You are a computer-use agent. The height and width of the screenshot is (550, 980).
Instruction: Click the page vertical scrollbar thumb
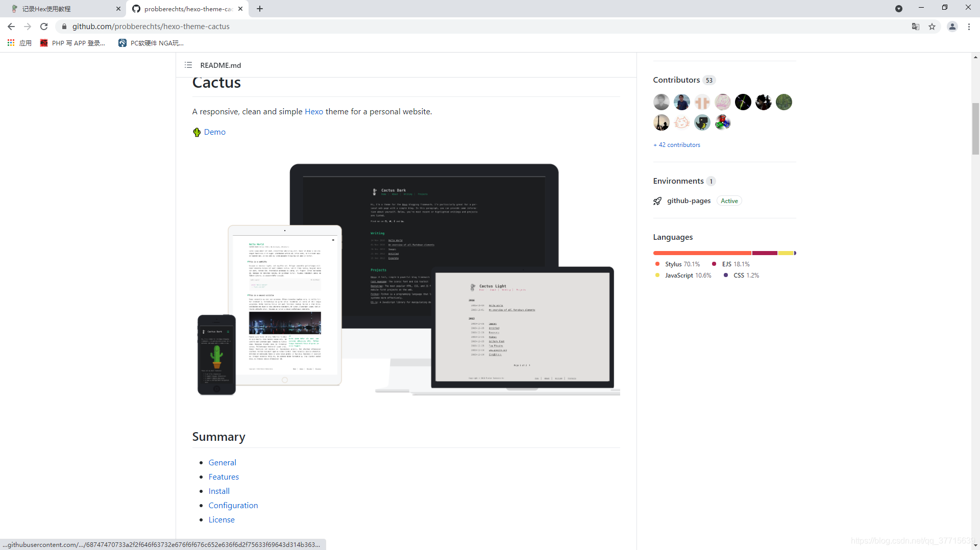point(975,129)
